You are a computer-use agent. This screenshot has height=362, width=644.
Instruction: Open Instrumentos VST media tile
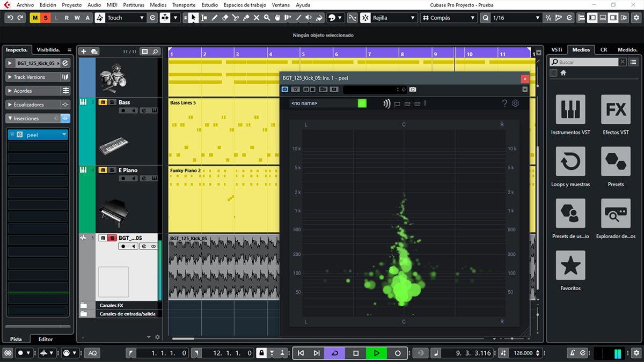tap(570, 109)
